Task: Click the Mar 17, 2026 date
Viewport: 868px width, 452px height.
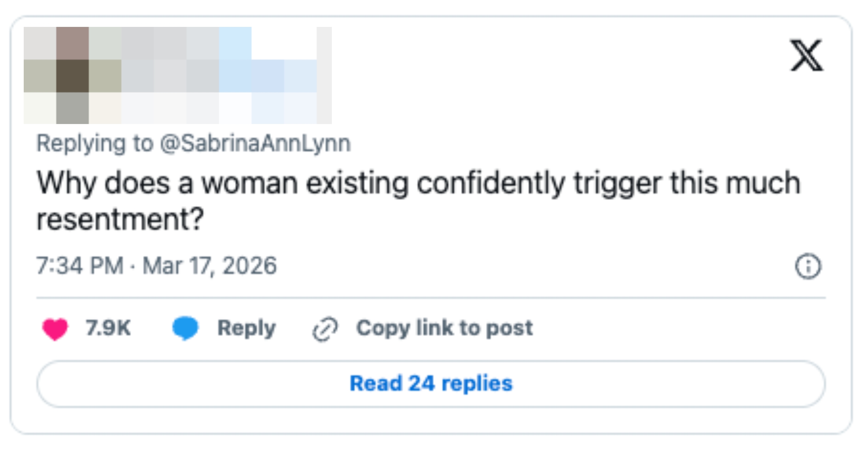Action: (209, 266)
